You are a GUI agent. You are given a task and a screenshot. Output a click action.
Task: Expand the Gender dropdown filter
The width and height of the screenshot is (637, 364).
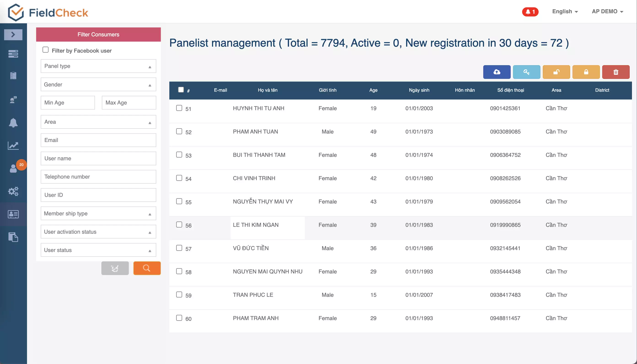click(98, 84)
